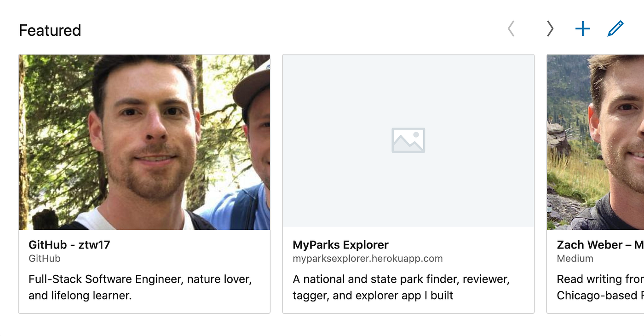The image size is (644, 336).
Task: Click the hiking photo on the GitHub card
Action: point(144,141)
